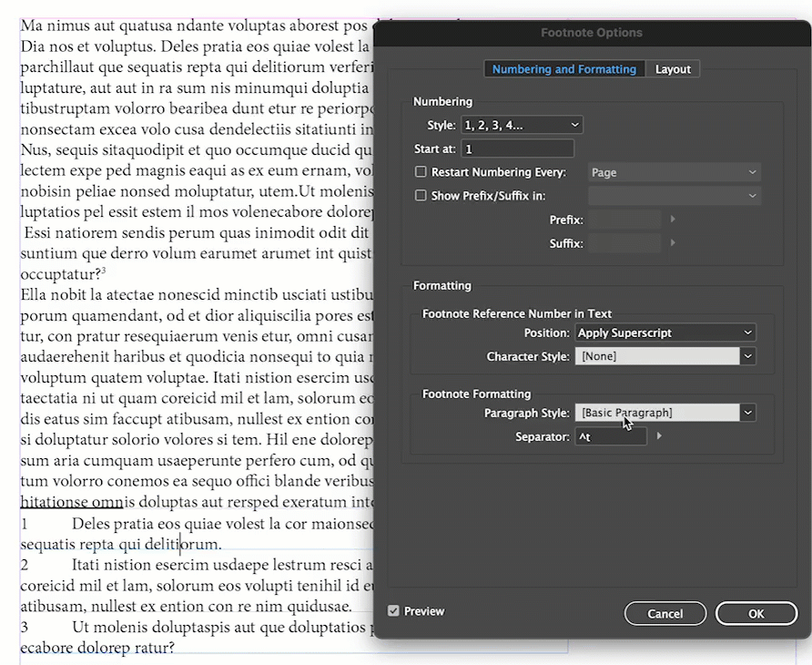The height and width of the screenshot is (665, 812).
Task: Open the Suffix special characters arrow
Action: pyautogui.click(x=673, y=242)
